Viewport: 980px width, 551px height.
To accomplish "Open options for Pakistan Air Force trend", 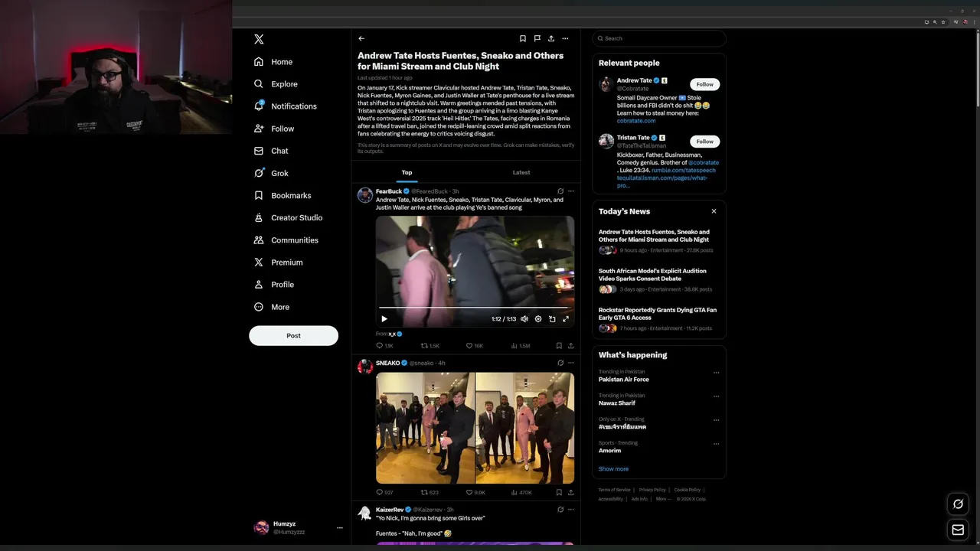I will [x=716, y=373].
